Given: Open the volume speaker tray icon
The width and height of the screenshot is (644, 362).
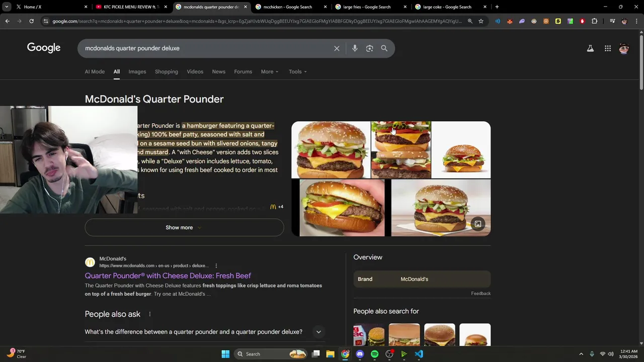Looking at the screenshot, I should point(611,354).
